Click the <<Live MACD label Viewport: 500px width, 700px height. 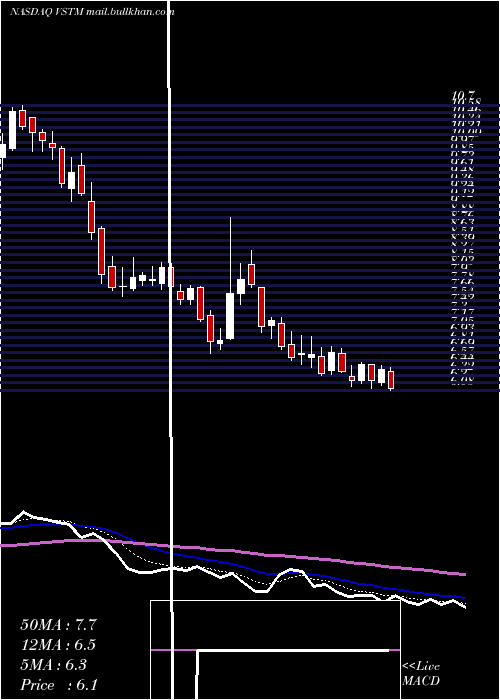pos(421,674)
